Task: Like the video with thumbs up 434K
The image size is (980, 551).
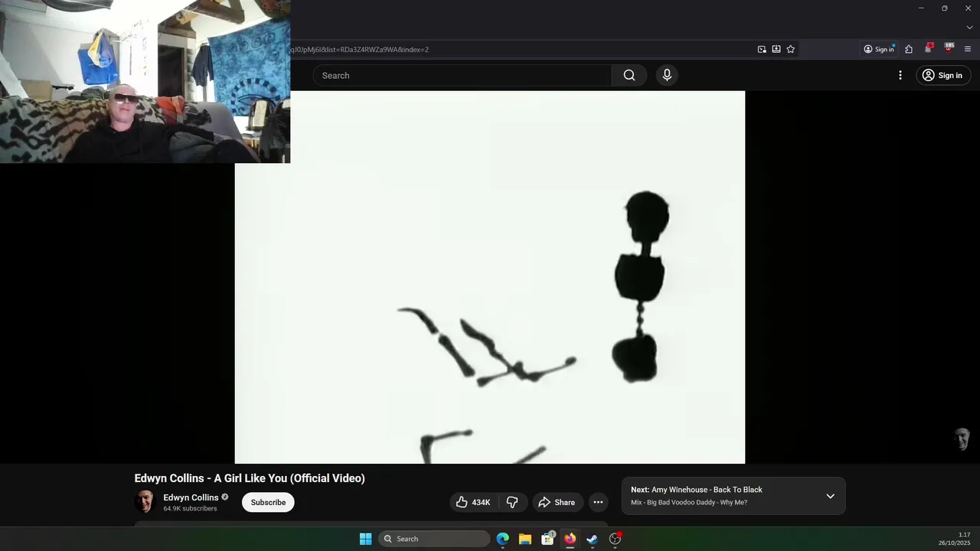Action: click(x=473, y=502)
